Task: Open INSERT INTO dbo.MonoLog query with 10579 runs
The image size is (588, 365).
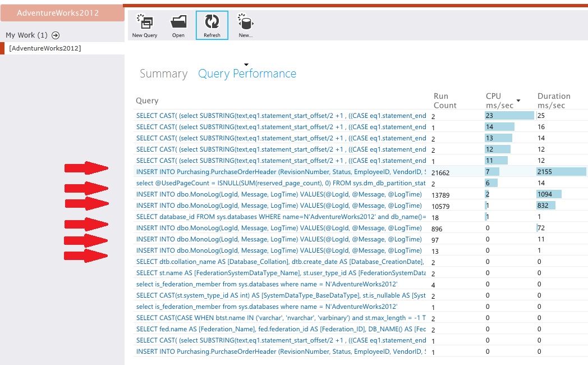Action: 279,206
